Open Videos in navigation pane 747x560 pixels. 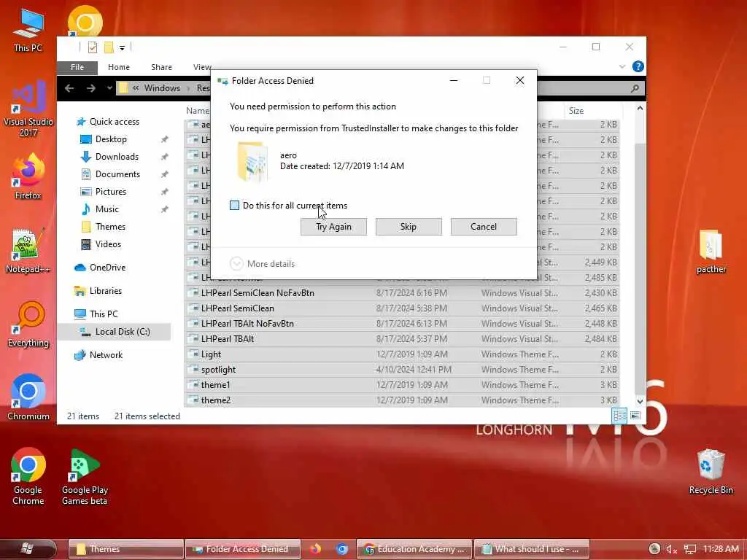tap(108, 244)
